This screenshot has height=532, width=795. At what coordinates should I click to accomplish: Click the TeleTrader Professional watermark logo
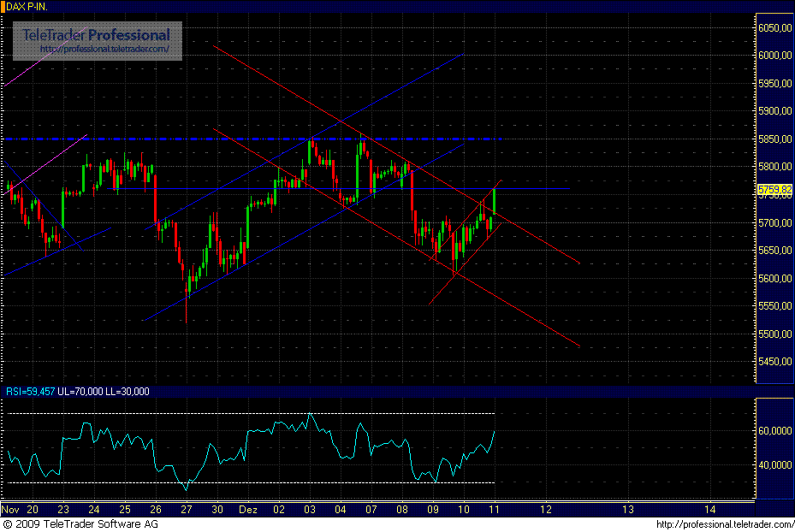pos(94,36)
